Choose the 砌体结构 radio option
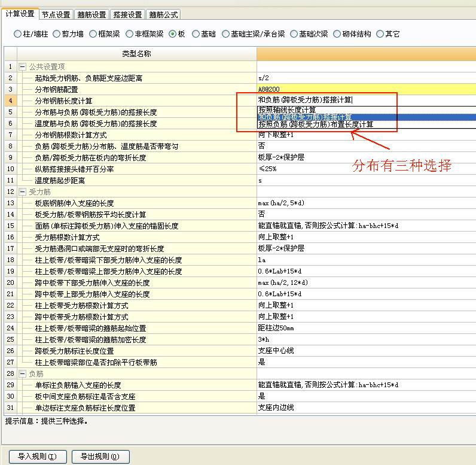This screenshot has height=465, width=476. 352,34
